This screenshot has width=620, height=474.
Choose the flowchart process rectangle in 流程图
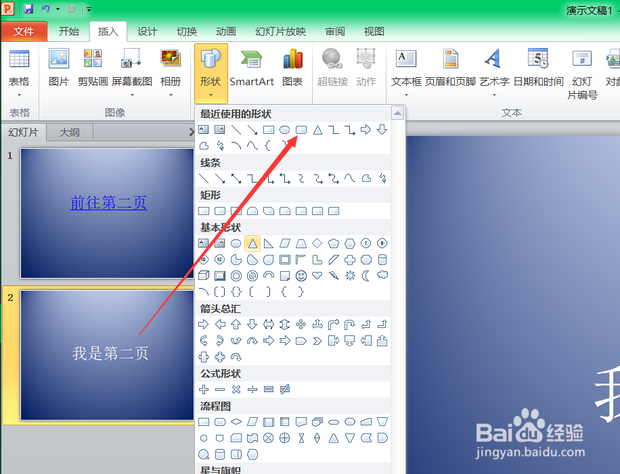point(204,422)
